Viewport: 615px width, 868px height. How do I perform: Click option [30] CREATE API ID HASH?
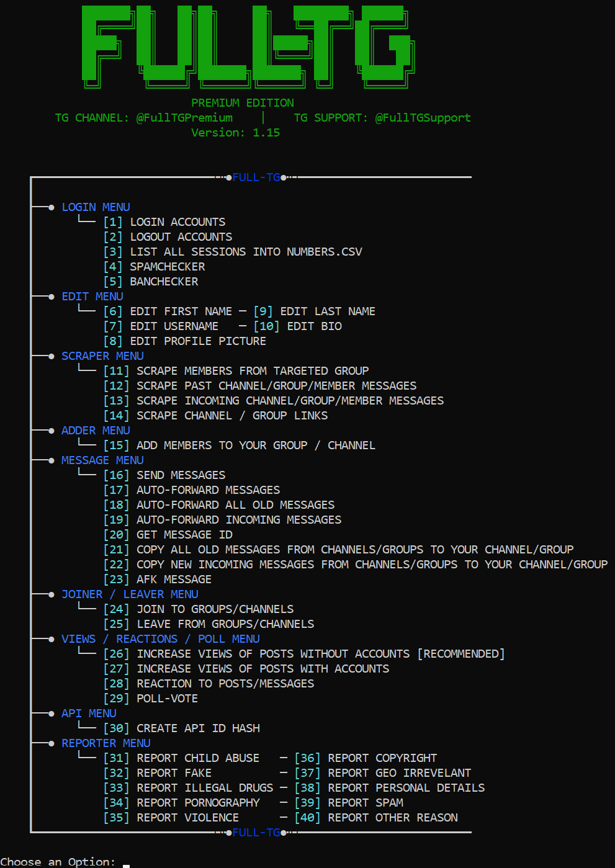pos(181,728)
